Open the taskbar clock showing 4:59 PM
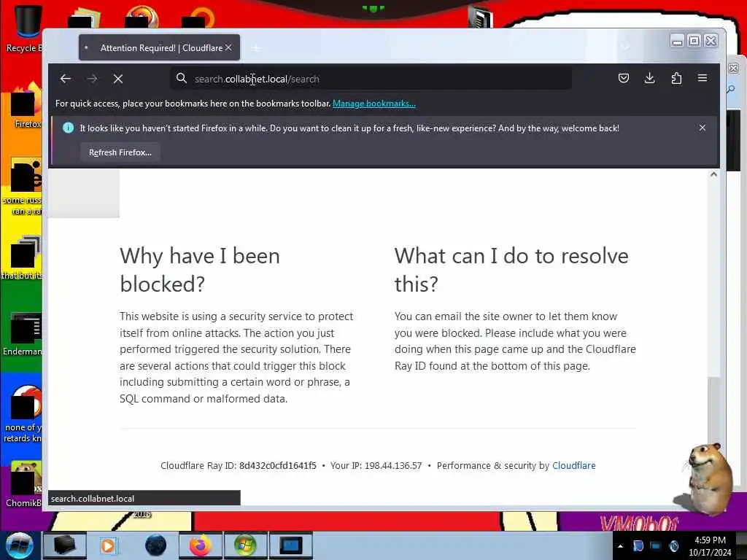This screenshot has height=560, width=747. pos(710,546)
